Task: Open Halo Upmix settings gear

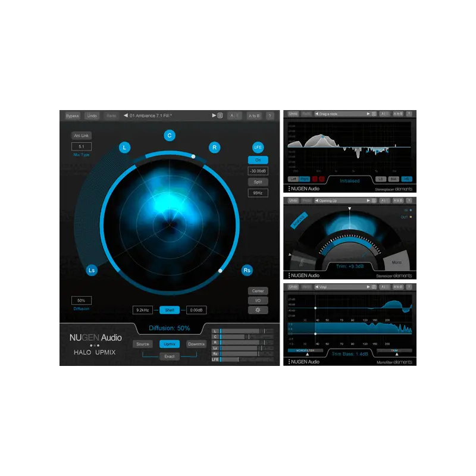Action: tap(258, 310)
